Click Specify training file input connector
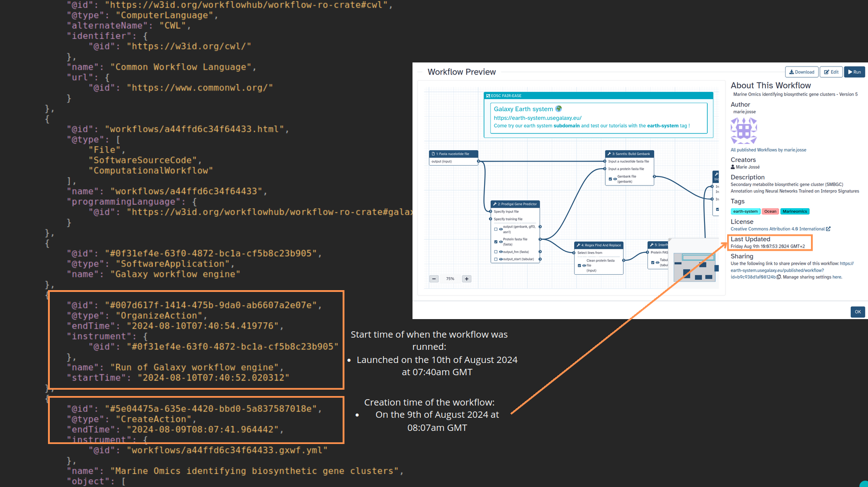 pyautogui.click(x=490, y=219)
